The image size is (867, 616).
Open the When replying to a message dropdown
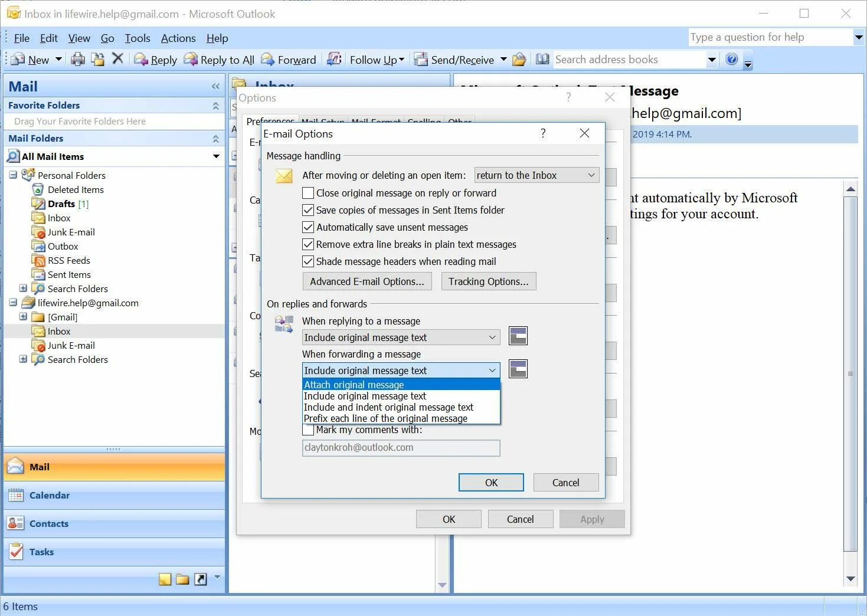coord(401,338)
